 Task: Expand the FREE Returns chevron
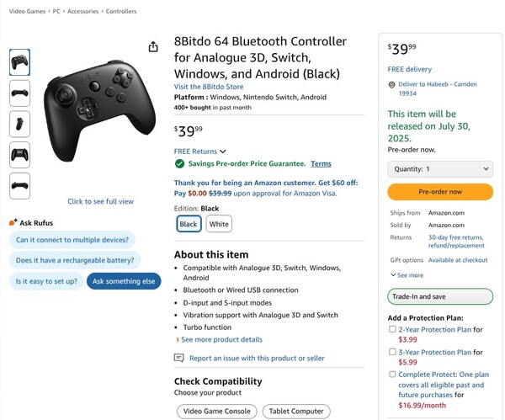coord(222,152)
